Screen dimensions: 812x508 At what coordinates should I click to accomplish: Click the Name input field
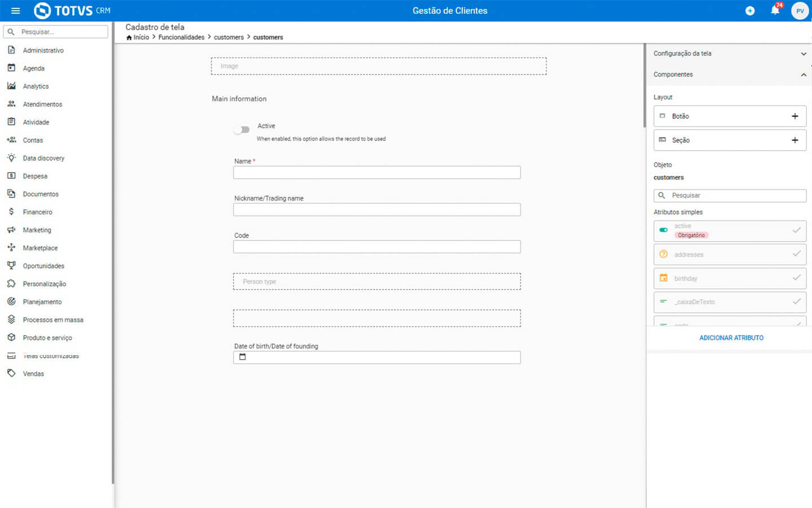click(377, 173)
